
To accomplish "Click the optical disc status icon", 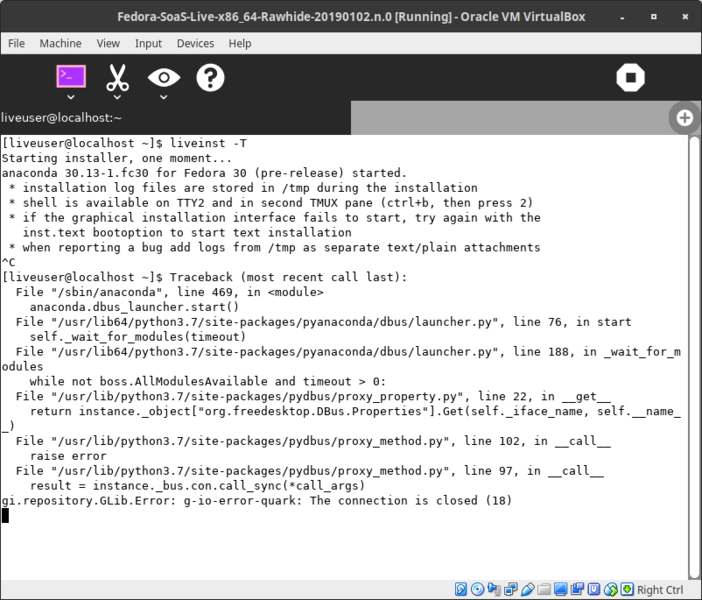I will click(x=478, y=590).
